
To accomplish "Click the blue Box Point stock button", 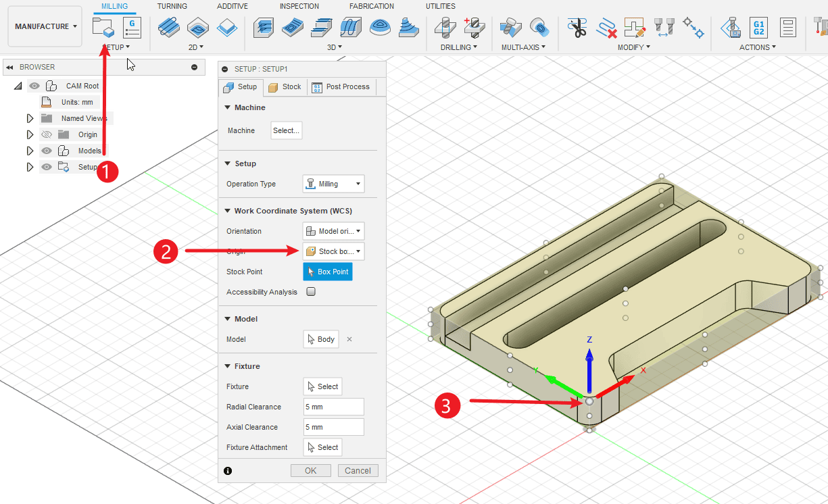I will pyautogui.click(x=328, y=272).
